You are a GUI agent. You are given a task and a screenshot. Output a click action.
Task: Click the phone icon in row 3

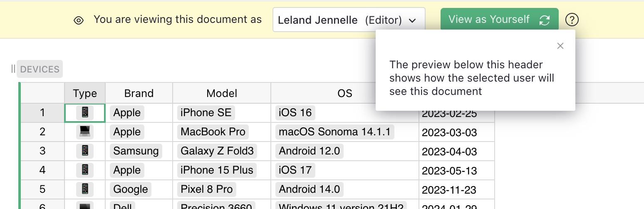(85, 151)
